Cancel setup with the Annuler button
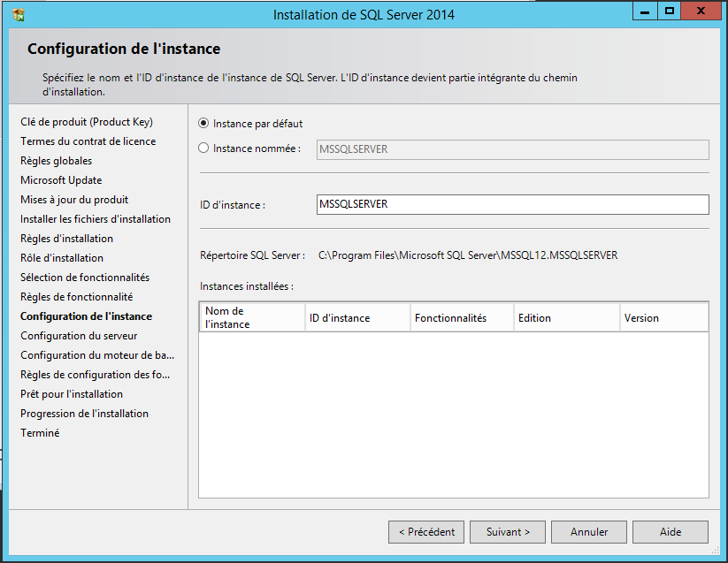 [589, 532]
